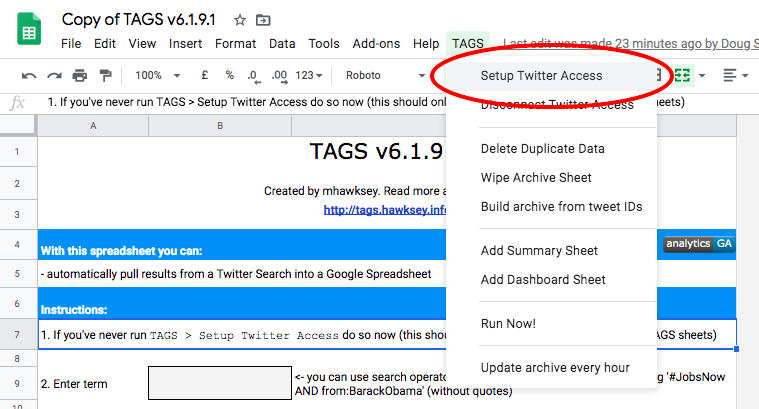Click 'Created by mhawksey' text
759x409 pixels.
pyautogui.click(x=355, y=191)
